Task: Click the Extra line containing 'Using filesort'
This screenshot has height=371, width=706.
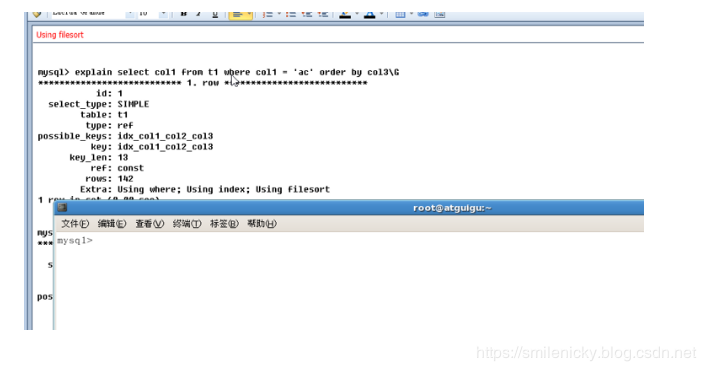Action: [205, 189]
